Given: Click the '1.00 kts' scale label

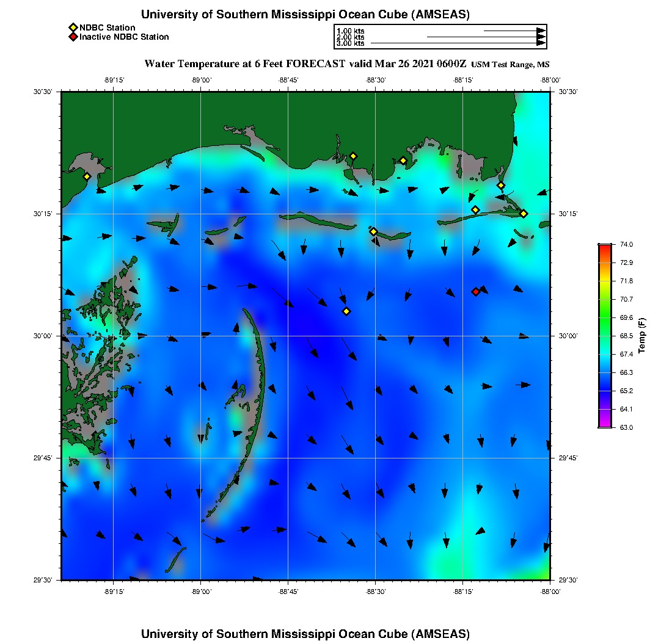Looking at the screenshot, I should (350, 31).
